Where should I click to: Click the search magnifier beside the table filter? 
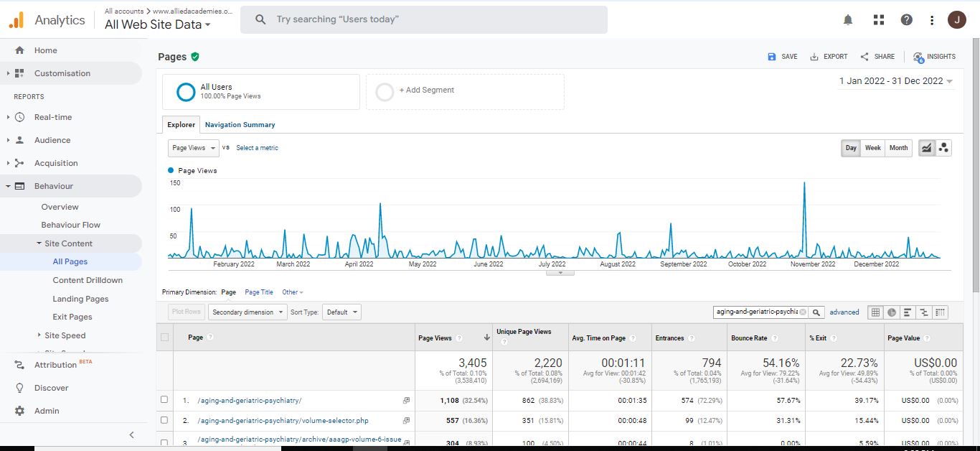(x=816, y=312)
